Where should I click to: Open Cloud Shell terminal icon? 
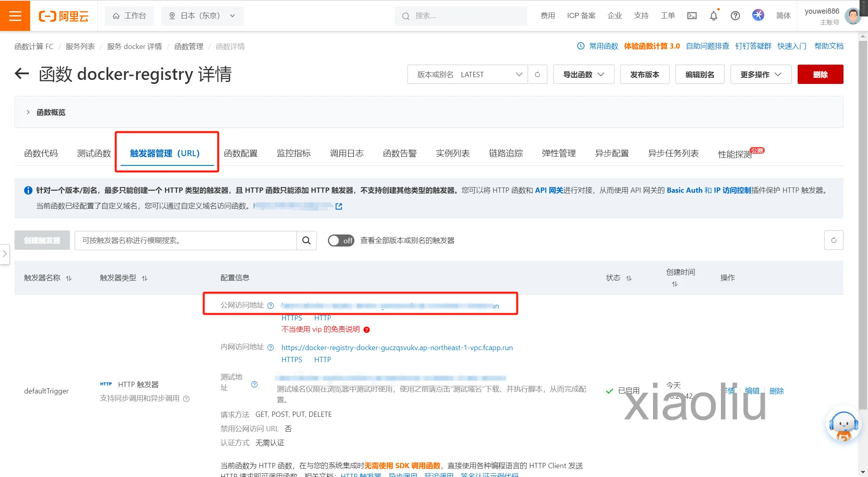pos(692,16)
